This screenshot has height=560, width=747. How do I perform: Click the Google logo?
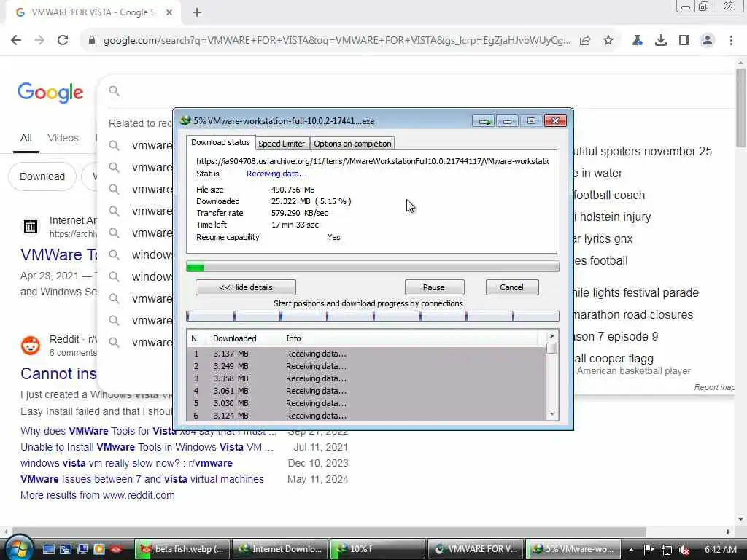50,93
